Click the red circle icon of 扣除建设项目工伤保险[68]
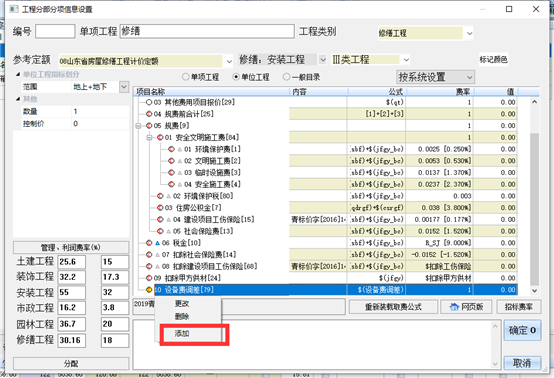The width and height of the screenshot is (554, 378). [x=149, y=266]
